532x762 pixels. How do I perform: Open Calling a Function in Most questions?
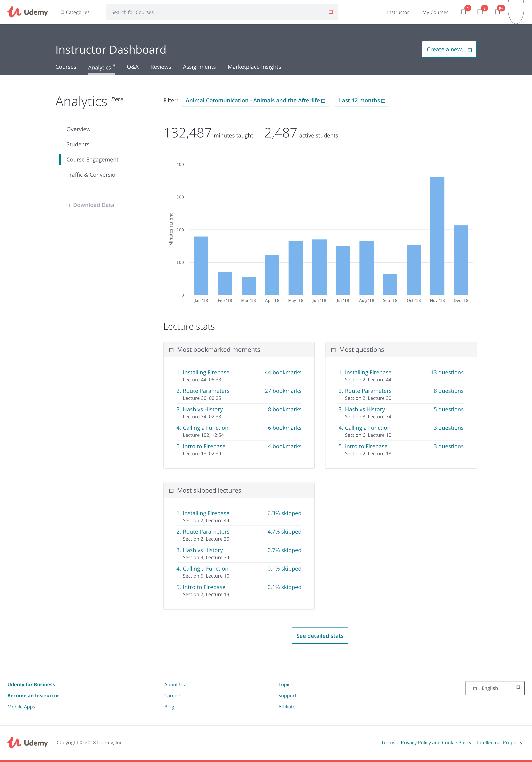click(x=368, y=428)
